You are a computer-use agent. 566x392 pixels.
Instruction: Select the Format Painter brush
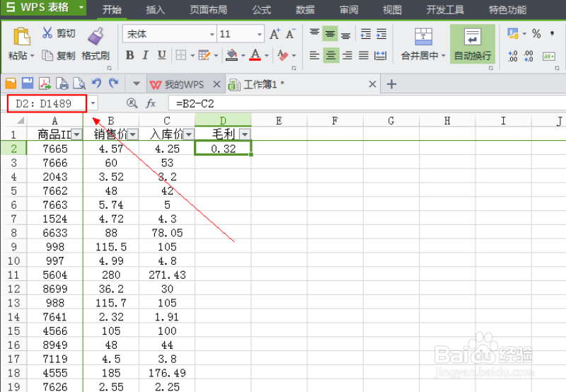coord(96,37)
